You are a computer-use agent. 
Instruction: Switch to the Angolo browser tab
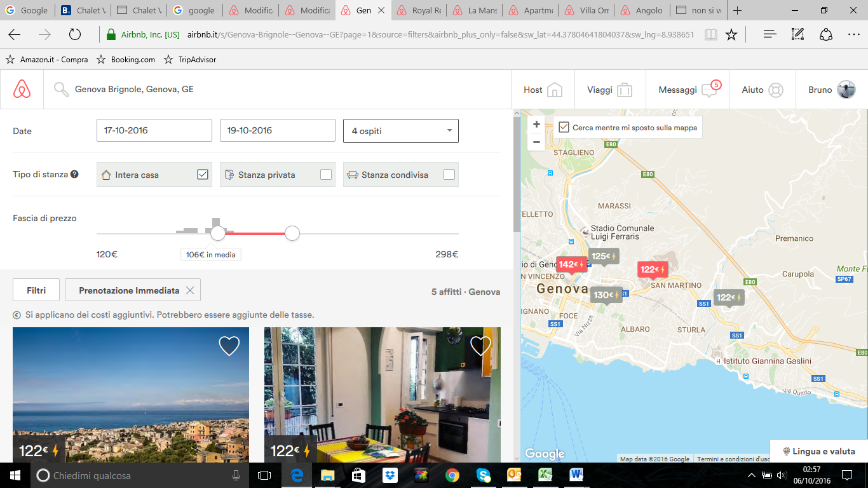[642, 11]
